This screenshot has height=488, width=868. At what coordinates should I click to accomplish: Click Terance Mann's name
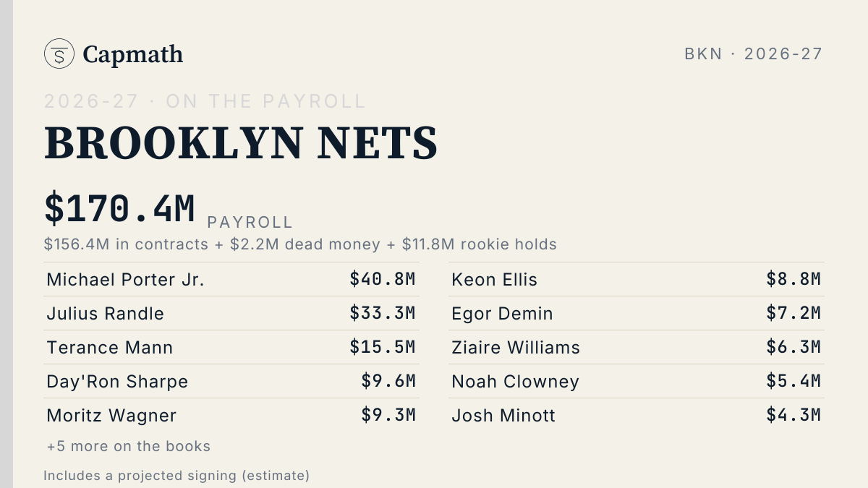coord(110,348)
